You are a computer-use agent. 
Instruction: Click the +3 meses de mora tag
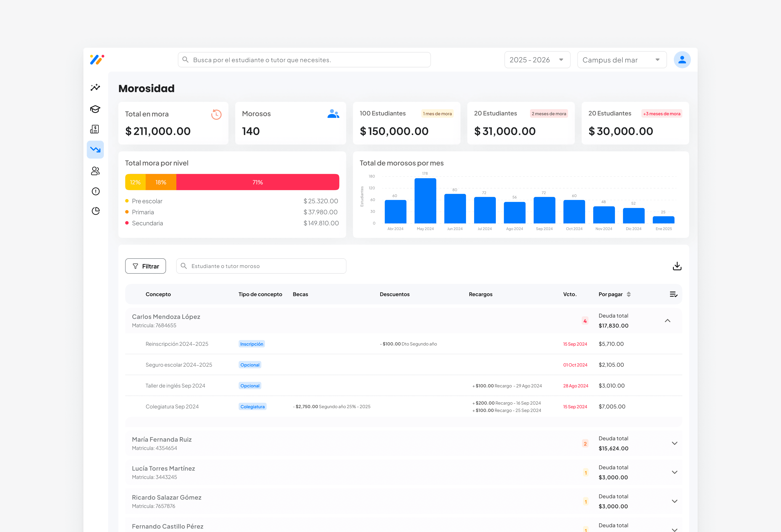(662, 114)
